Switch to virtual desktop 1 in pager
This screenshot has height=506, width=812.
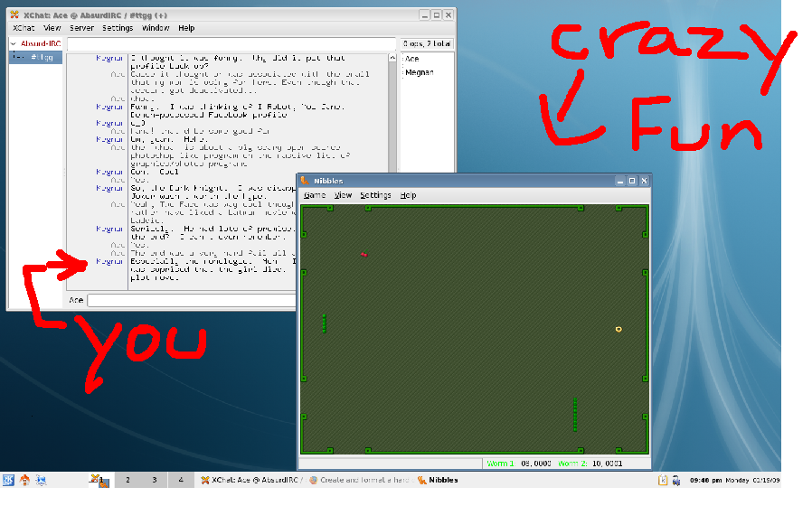pyautogui.click(x=100, y=480)
